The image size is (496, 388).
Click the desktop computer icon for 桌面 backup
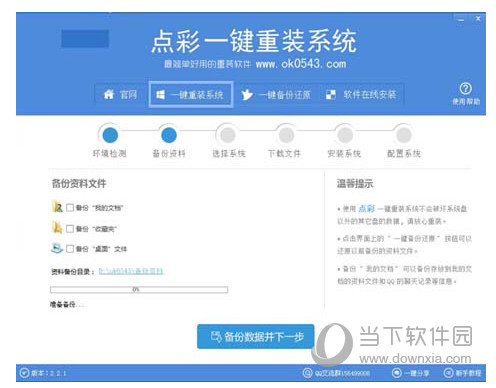click(x=57, y=248)
